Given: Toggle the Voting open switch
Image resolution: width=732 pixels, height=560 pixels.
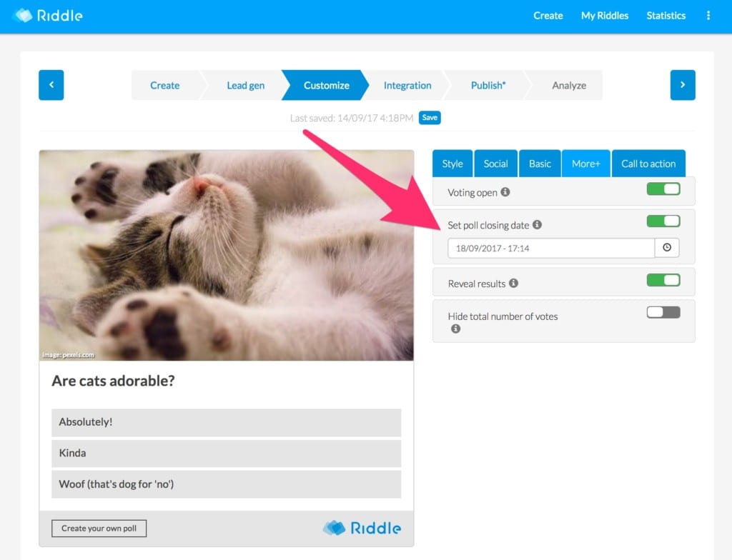Looking at the screenshot, I should point(663,189).
